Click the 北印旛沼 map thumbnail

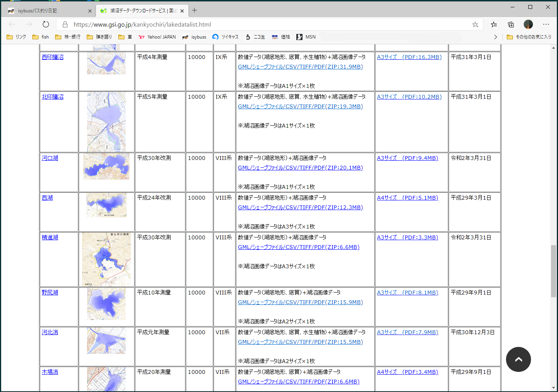click(106, 122)
